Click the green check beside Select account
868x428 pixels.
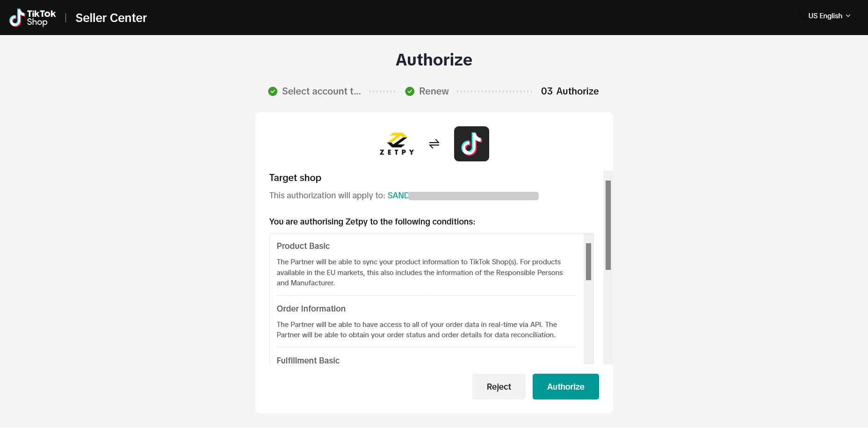coord(273,91)
